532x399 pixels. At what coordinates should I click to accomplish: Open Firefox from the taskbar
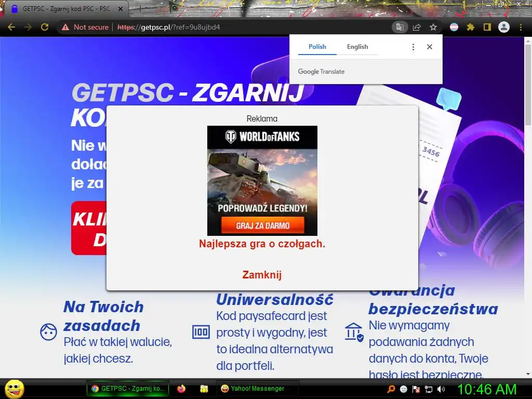[x=181, y=389]
